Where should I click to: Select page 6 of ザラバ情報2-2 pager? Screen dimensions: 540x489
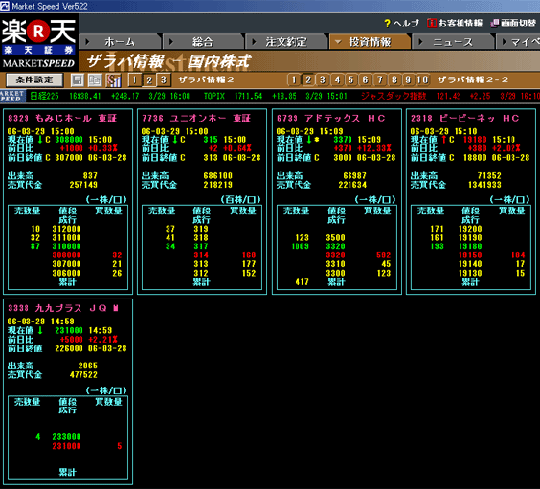(x=365, y=80)
